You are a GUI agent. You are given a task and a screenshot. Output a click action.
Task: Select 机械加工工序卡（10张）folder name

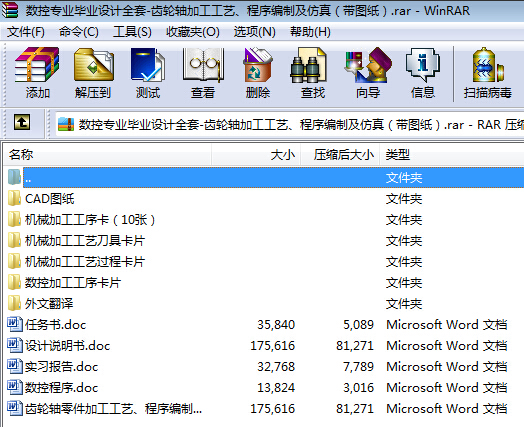click(x=90, y=220)
